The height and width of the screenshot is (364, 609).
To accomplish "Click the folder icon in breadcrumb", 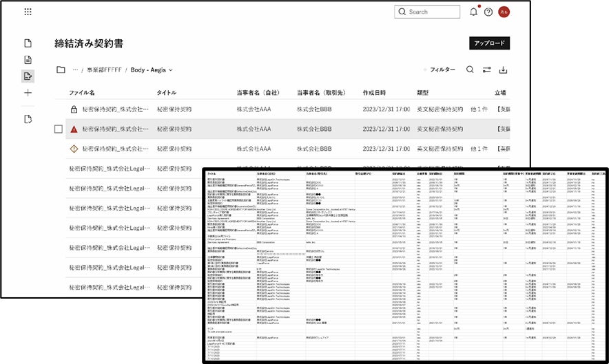I will (x=61, y=70).
